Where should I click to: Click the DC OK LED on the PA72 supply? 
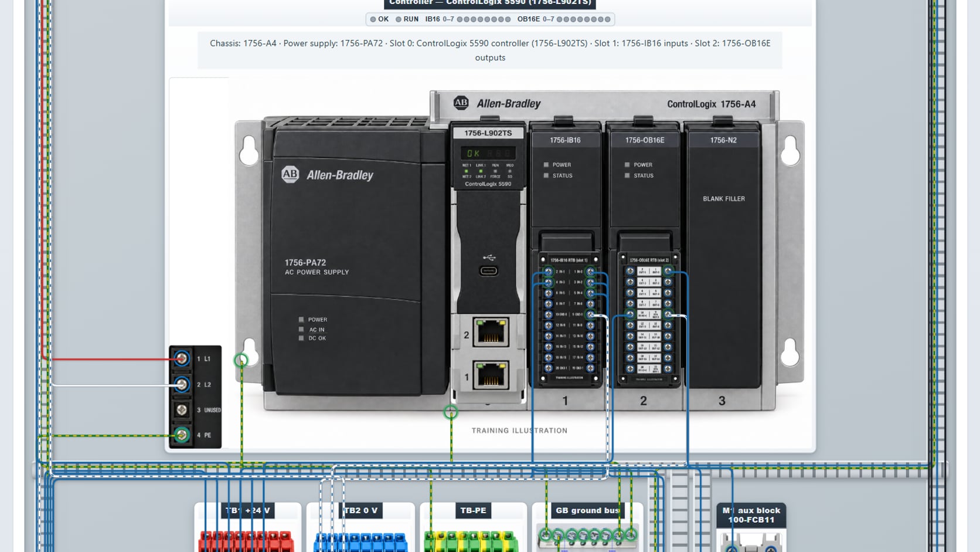301,338
